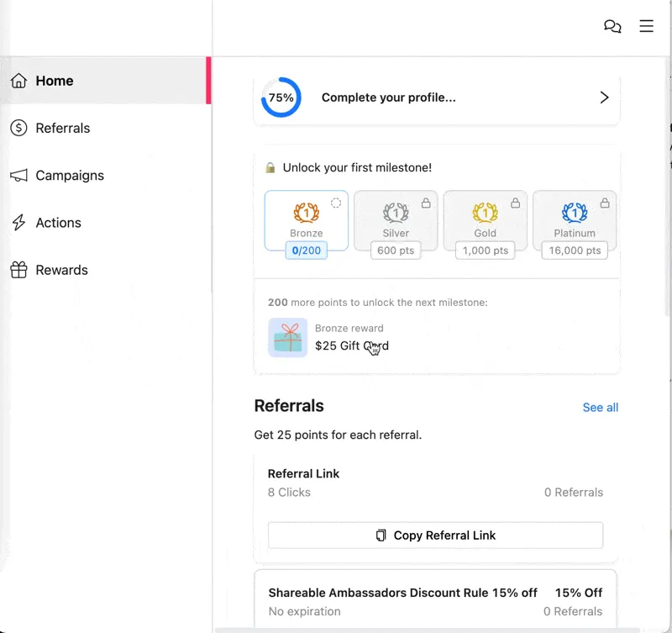Open the Actions menu item

pos(106,223)
